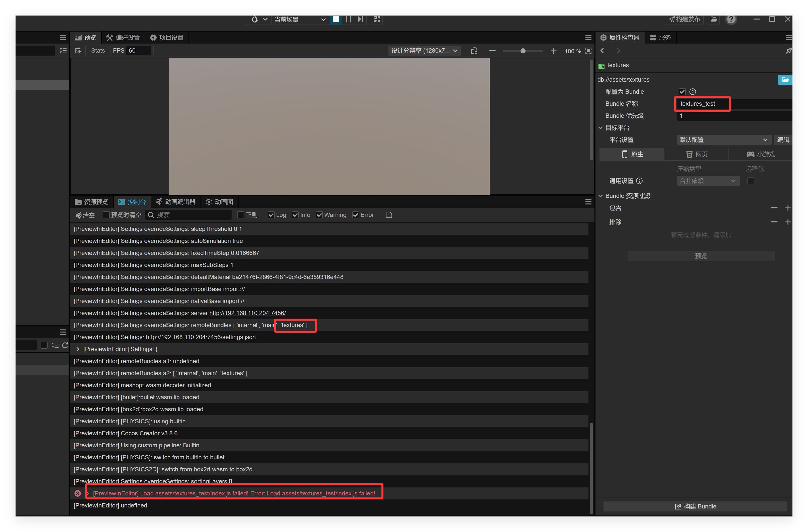808x532 pixels.
Task: Uncheck the 配置为 Bundle checkbox
Action: pyautogui.click(x=682, y=92)
